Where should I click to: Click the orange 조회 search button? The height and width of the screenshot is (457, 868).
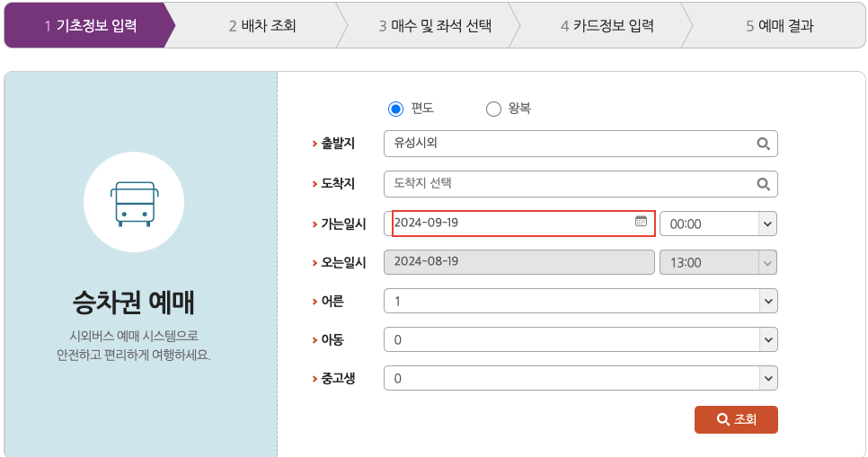coord(736,419)
